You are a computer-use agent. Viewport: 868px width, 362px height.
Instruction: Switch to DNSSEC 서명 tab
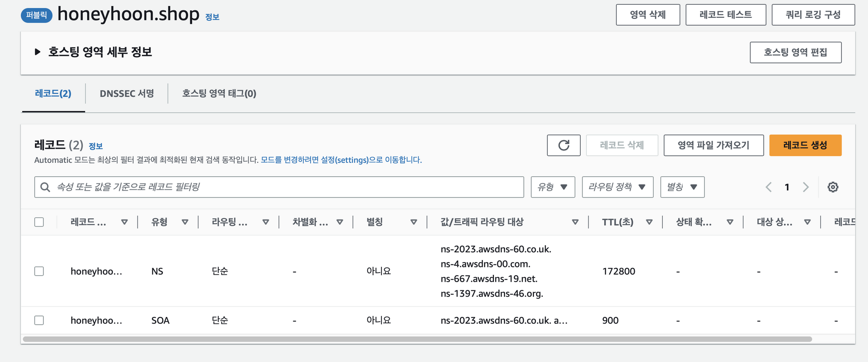[127, 94]
